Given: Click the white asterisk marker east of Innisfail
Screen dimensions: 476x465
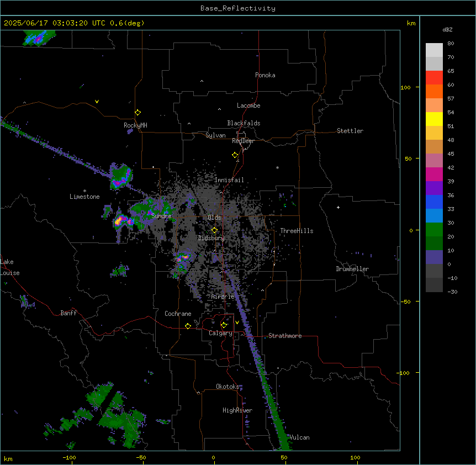Looking at the screenshot, I should coord(277,168).
